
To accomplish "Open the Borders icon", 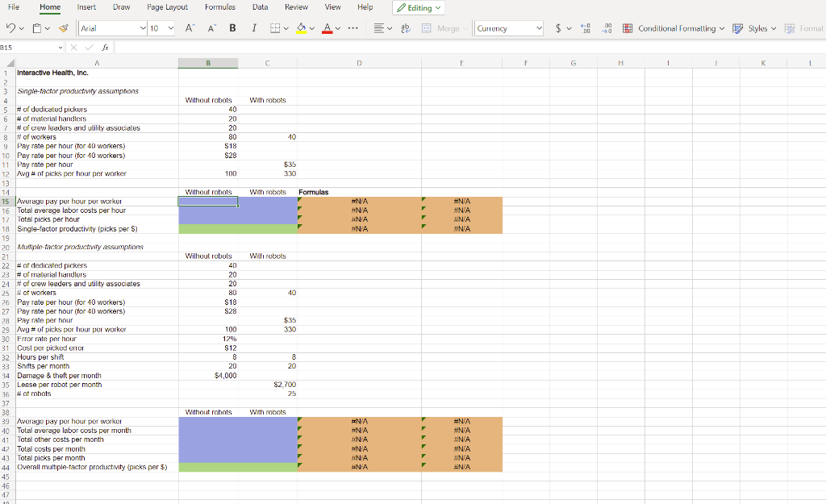I will (274, 27).
